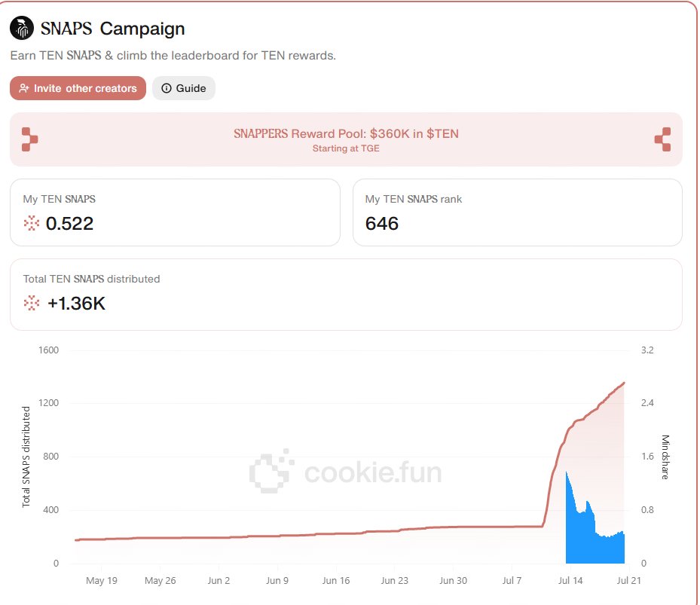Click the add-person icon in Invite button
The image size is (700, 605).
(23, 88)
